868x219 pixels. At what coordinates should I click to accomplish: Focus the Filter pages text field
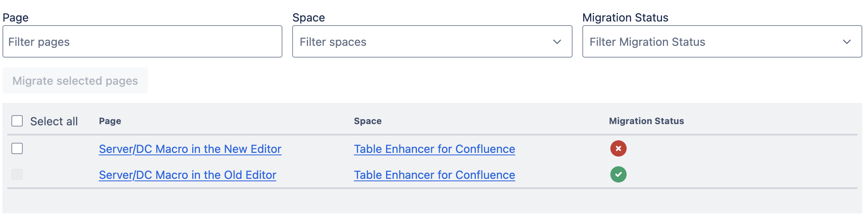tap(142, 42)
